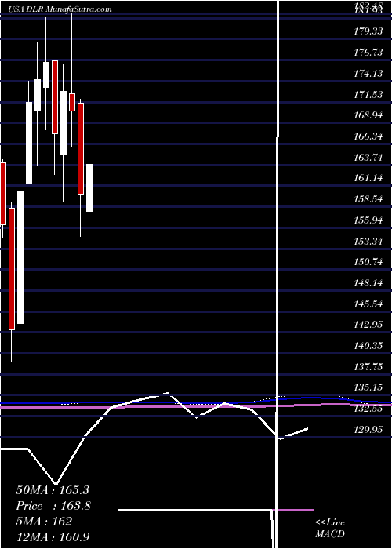Image resolution: width=392 pixels, height=549 pixels.
Task: Click the last white candlestick near 161
Action: [89, 187]
